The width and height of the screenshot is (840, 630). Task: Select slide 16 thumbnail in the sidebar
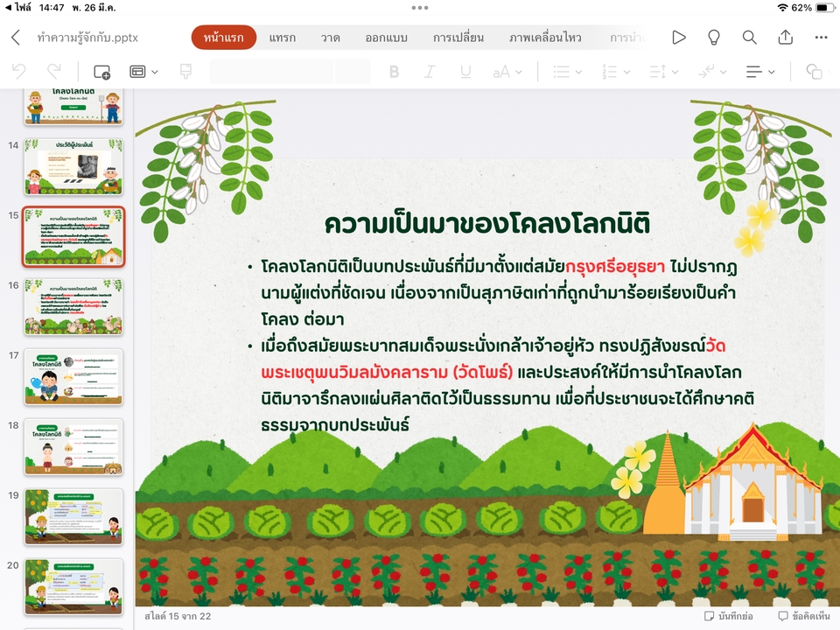tap(73, 306)
